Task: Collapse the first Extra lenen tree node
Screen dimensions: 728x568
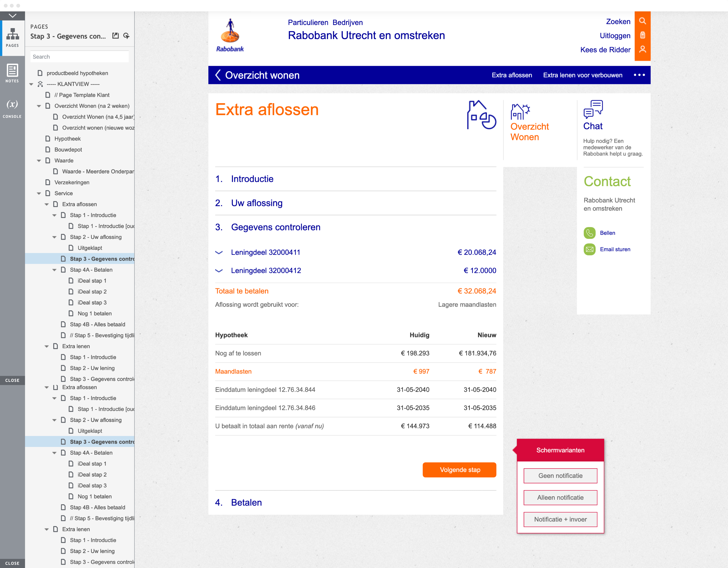Action: click(x=47, y=347)
